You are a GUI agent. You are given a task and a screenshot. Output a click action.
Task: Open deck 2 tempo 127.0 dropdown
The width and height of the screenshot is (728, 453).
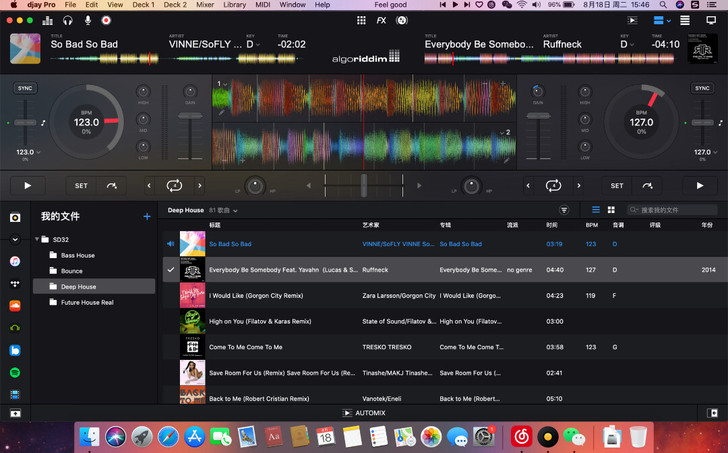705,152
